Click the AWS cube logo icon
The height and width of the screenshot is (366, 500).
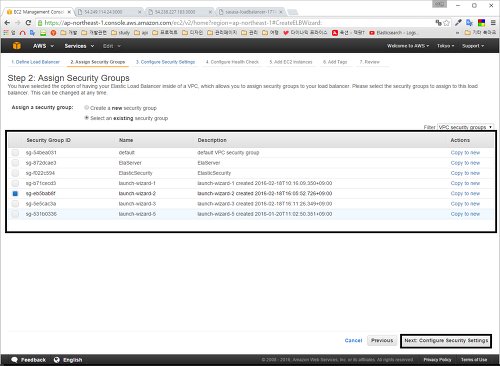pyautogui.click(x=17, y=46)
